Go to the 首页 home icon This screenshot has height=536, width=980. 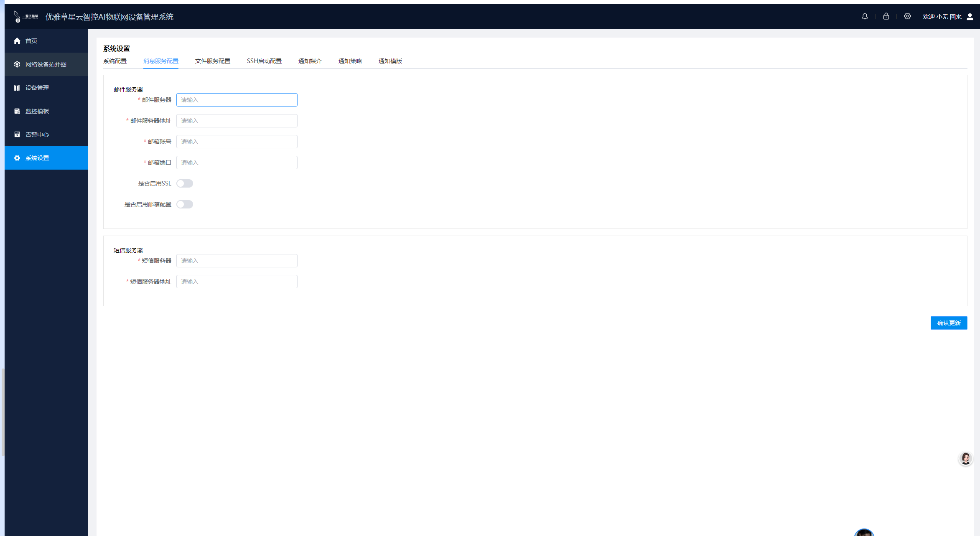click(x=17, y=41)
